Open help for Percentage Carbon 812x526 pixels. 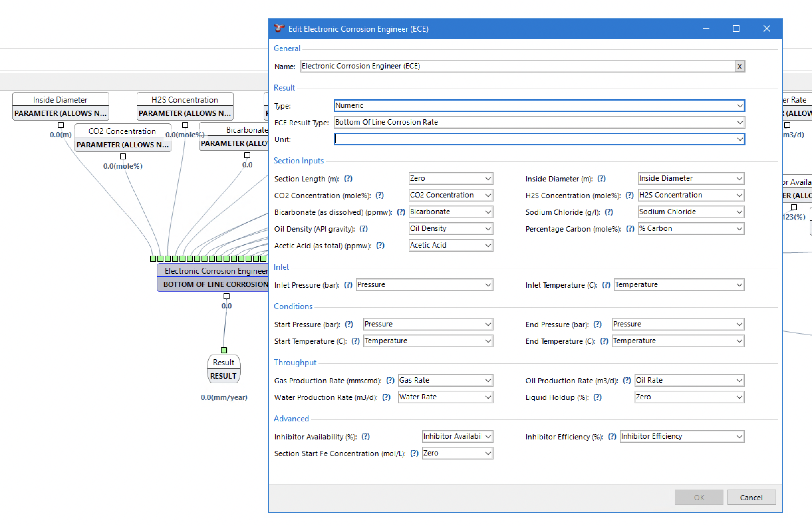(x=630, y=229)
